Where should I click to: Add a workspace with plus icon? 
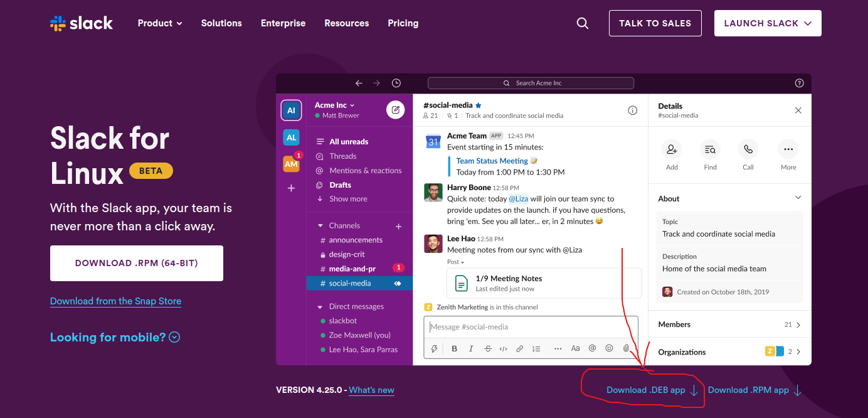click(x=291, y=188)
